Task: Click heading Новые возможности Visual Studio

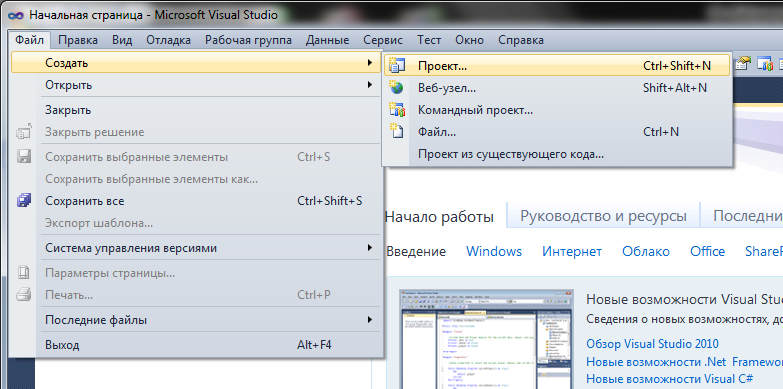Action: [684, 300]
